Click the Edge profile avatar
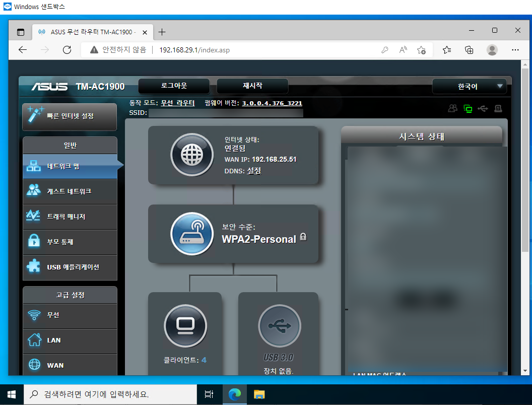 point(492,50)
